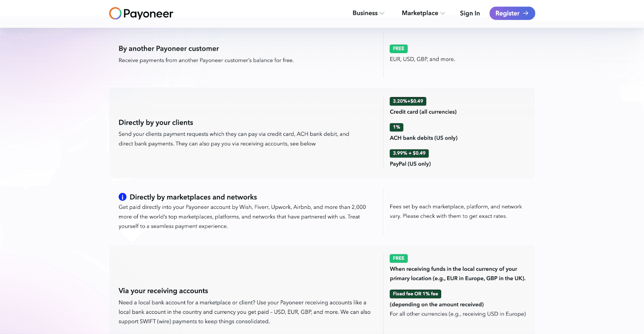Screen dimensions: 644x334
Task: Click the Register button
Action: pos(512,13)
